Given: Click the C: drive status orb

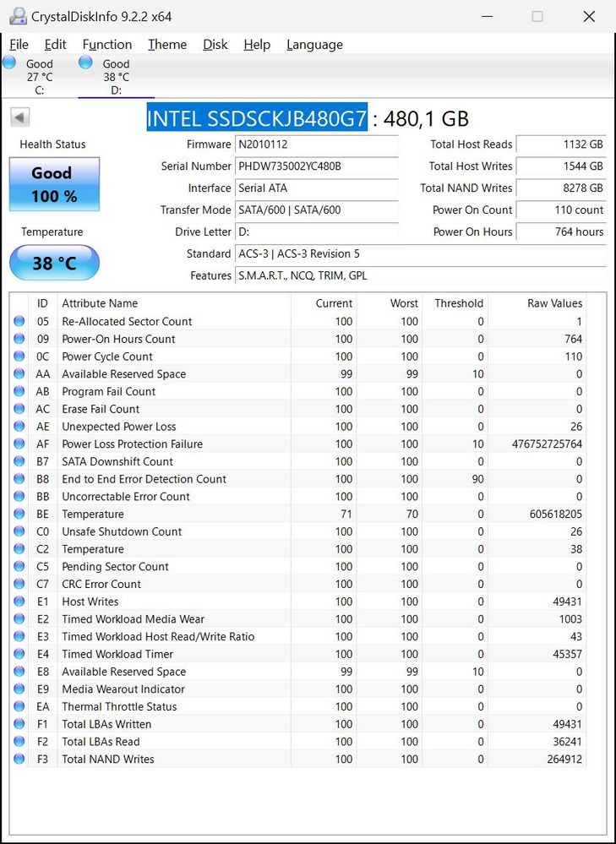Looking at the screenshot, I should (9, 63).
